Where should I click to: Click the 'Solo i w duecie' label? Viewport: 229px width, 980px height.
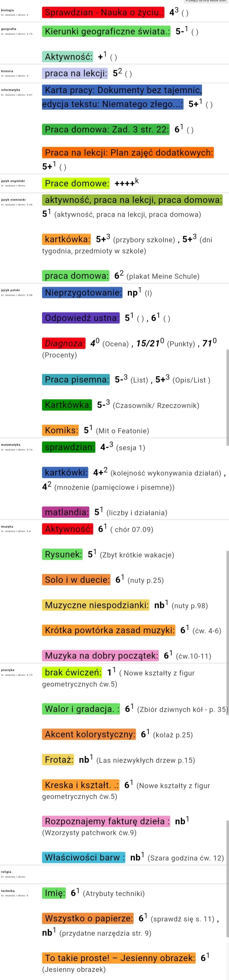click(76, 580)
